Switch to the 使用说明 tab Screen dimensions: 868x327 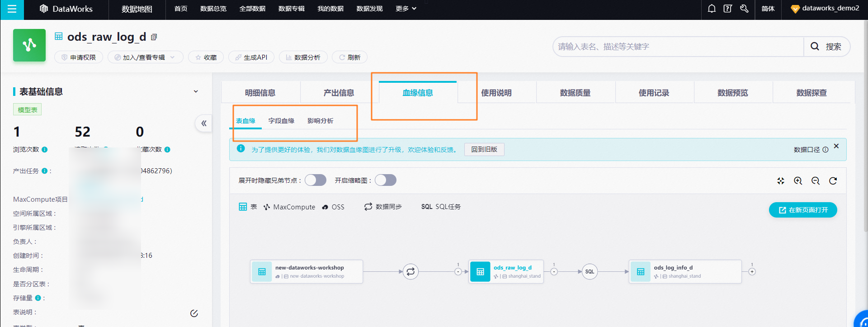pos(496,93)
